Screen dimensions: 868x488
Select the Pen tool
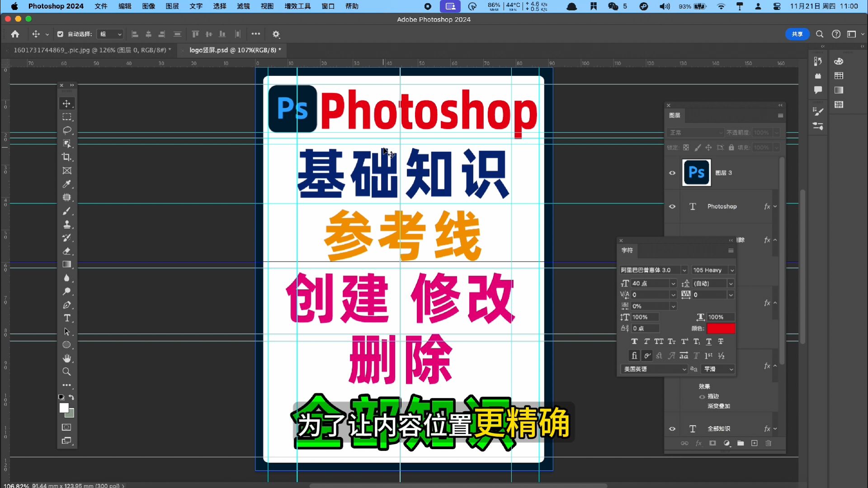click(x=67, y=305)
